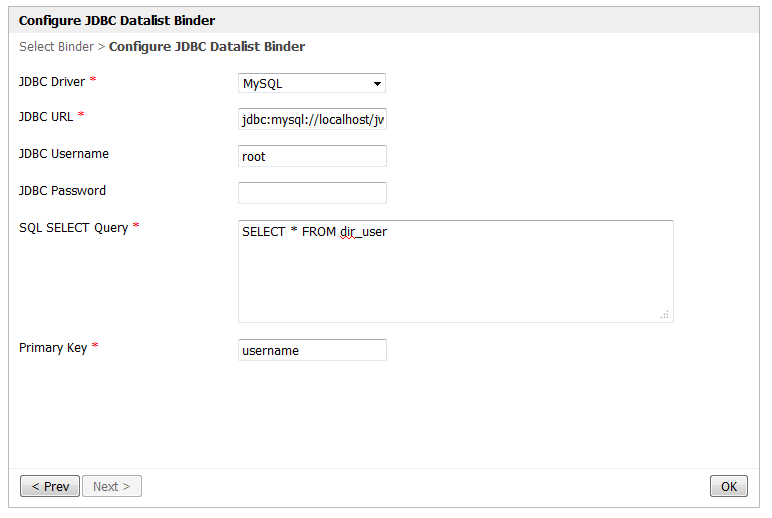The height and width of the screenshot is (518, 772).
Task: Return to Select Binder breadcrumb step
Action: (56, 47)
